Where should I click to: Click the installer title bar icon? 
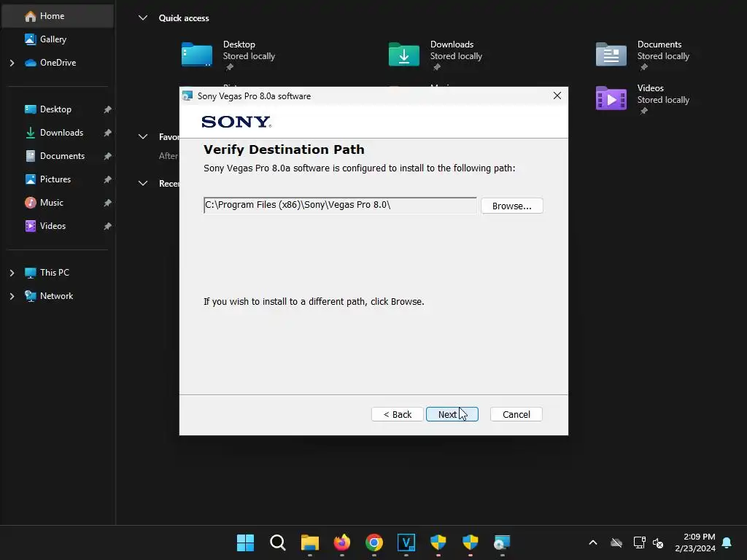187,96
